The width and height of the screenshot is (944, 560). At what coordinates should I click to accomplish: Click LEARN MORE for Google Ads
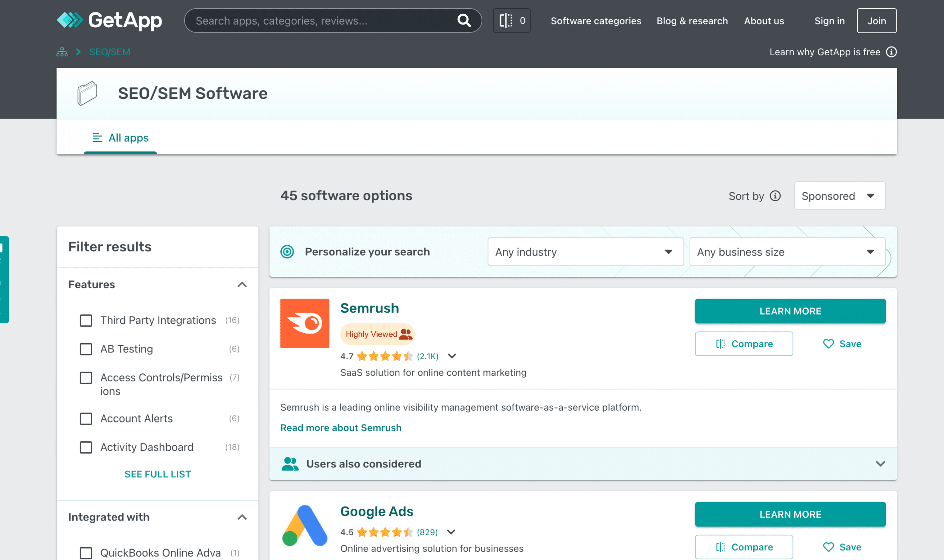[x=790, y=514]
